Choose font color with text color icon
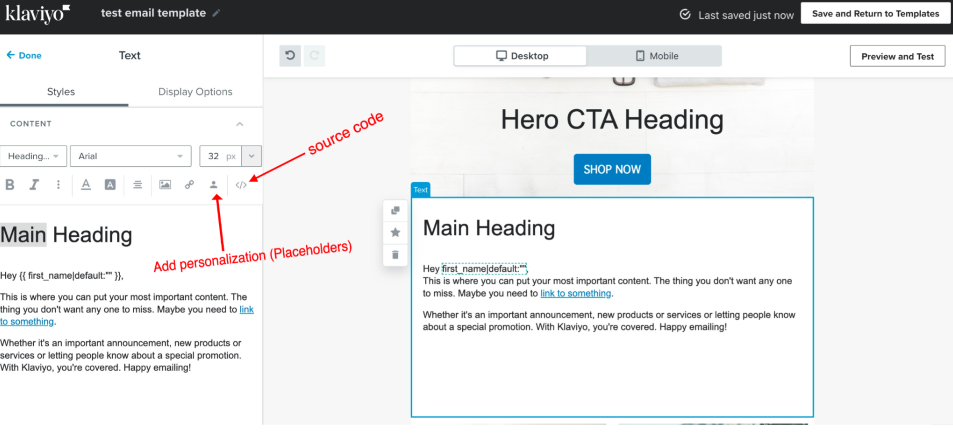 pyautogui.click(x=86, y=184)
